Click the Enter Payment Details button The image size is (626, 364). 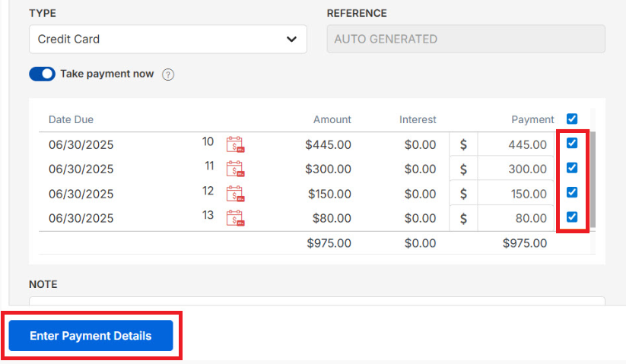tap(91, 336)
